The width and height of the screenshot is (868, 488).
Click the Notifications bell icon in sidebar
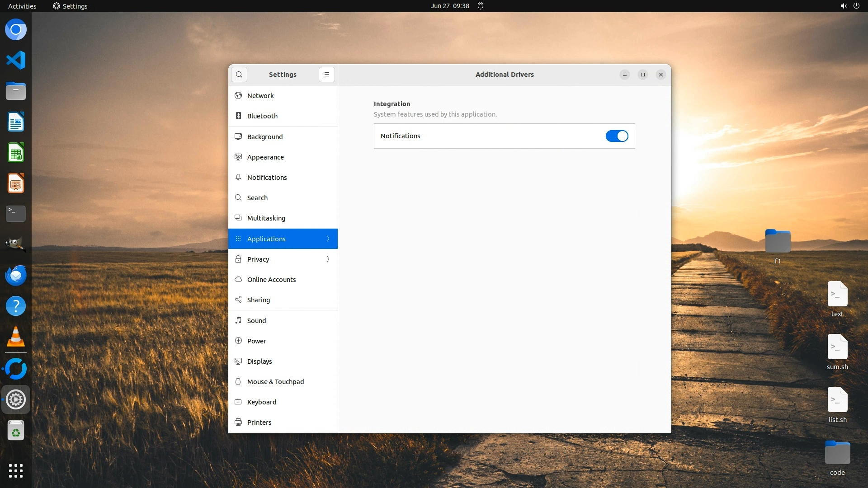pyautogui.click(x=238, y=178)
